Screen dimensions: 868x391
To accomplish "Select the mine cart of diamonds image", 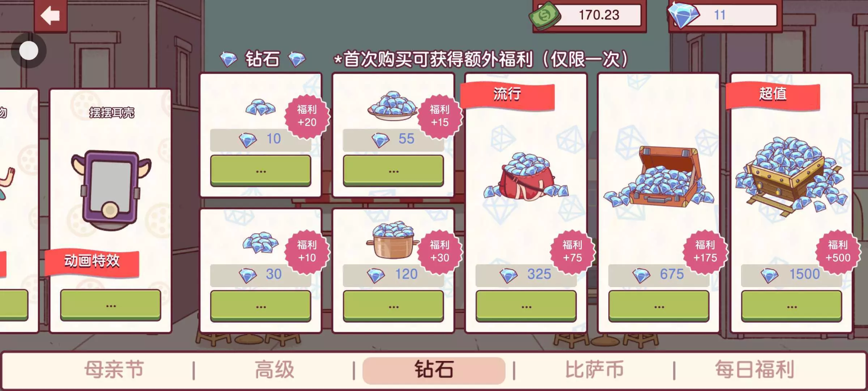I will (x=791, y=176).
